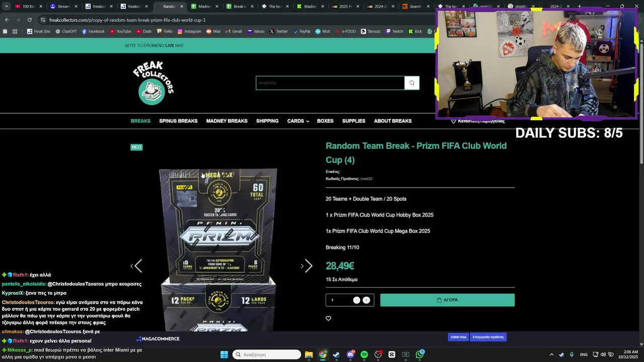This screenshot has width=644, height=362.
Task: Click the site search input field
Action: 330,83
